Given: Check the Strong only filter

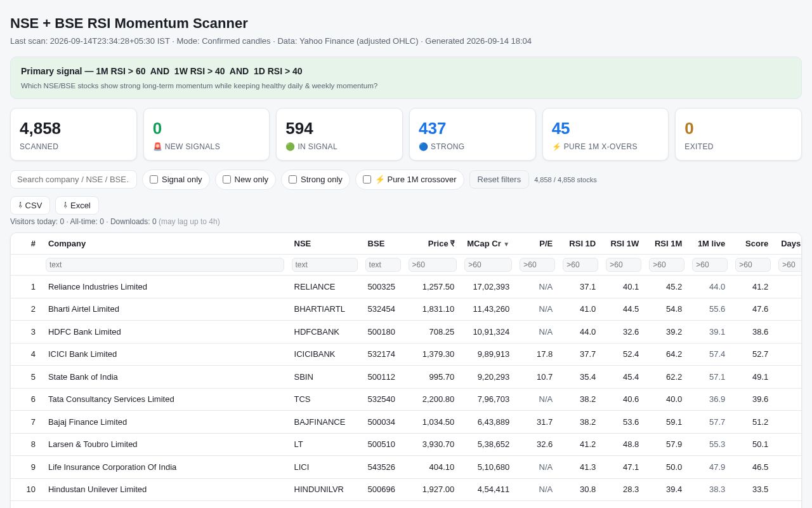Looking at the screenshot, I should tap(292, 180).
